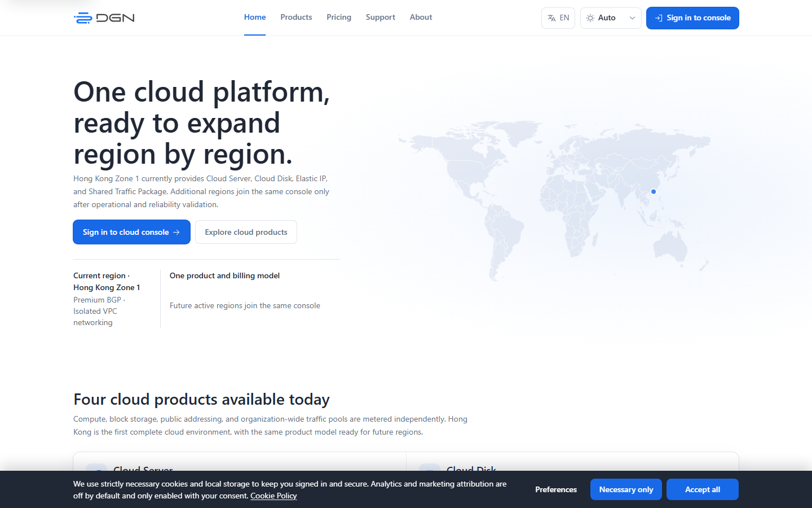Click the Cloud Server product icon

(96, 467)
